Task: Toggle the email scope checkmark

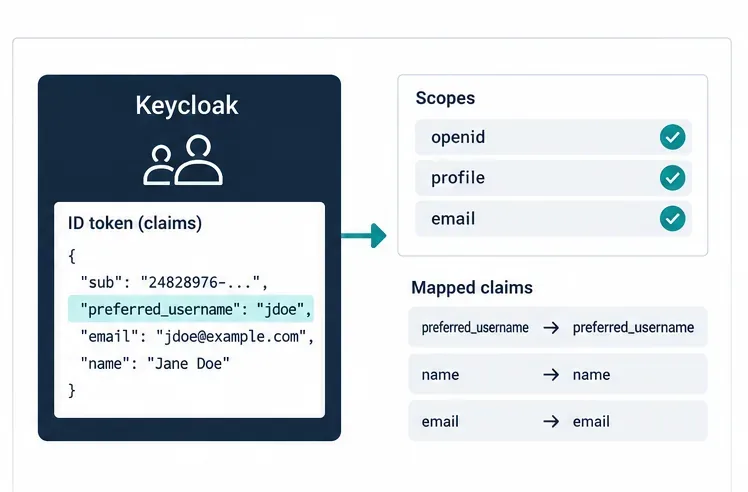Action: point(673,219)
